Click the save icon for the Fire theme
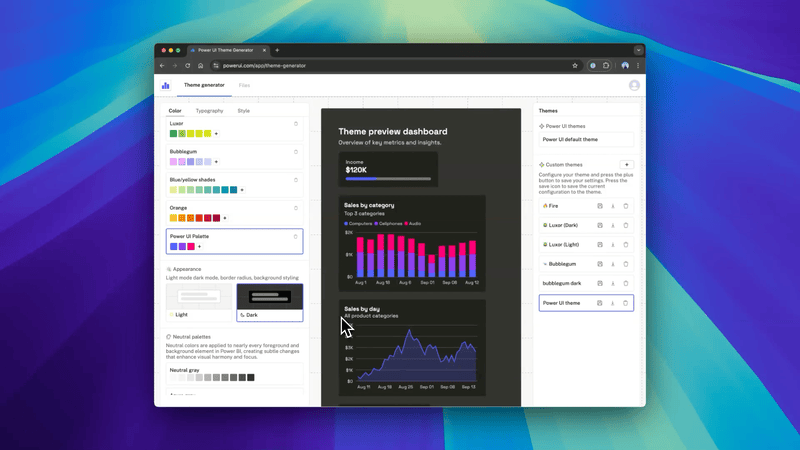 pos(600,206)
